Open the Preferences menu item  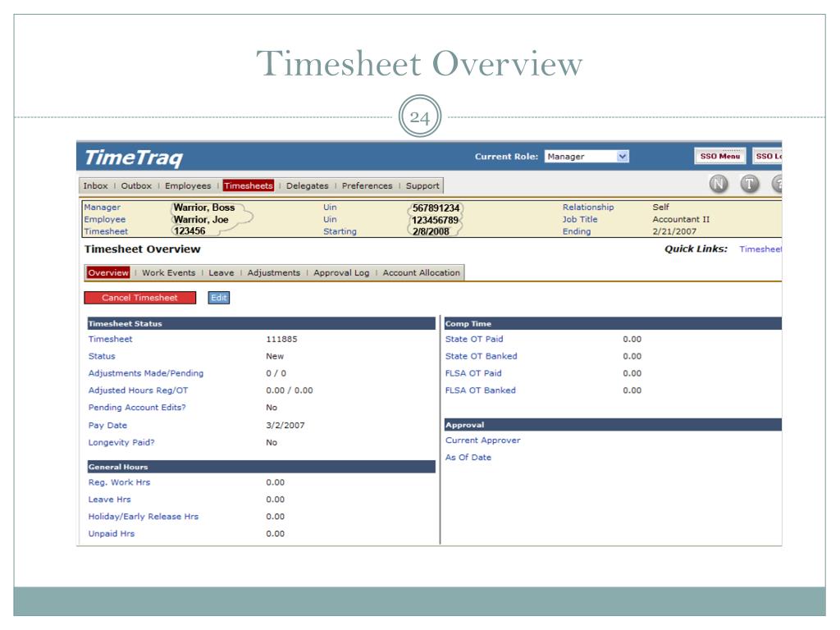click(x=367, y=186)
